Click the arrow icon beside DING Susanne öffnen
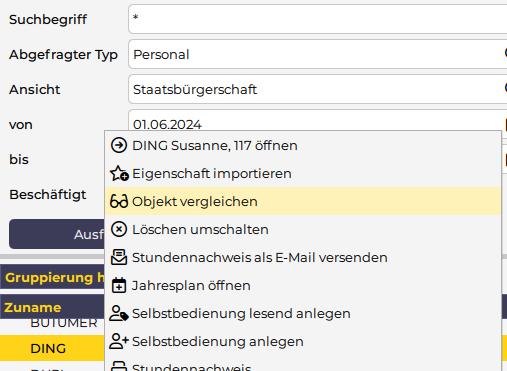The width and height of the screenshot is (507, 371). click(x=119, y=145)
